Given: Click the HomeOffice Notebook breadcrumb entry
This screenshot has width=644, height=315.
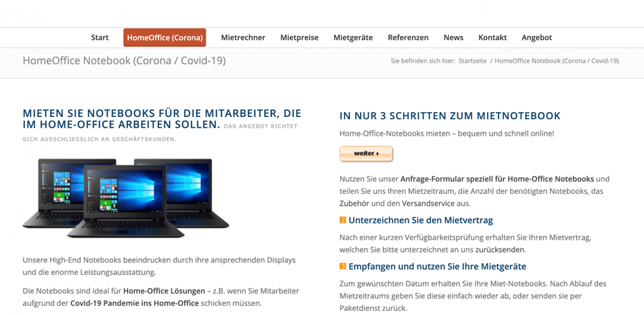Looking at the screenshot, I should pyautogui.click(x=557, y=61).
